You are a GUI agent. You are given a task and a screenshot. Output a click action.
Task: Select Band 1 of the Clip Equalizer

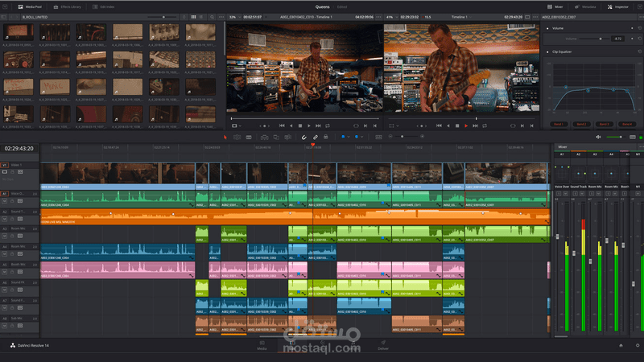click(559, 124)
